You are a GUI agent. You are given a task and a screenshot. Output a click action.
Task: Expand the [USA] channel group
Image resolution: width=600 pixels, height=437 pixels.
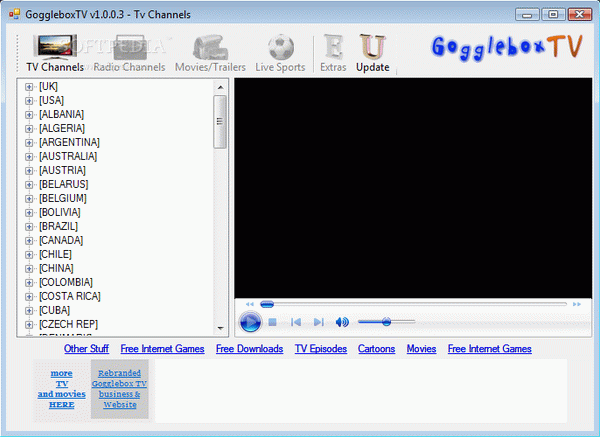(29, 101)
